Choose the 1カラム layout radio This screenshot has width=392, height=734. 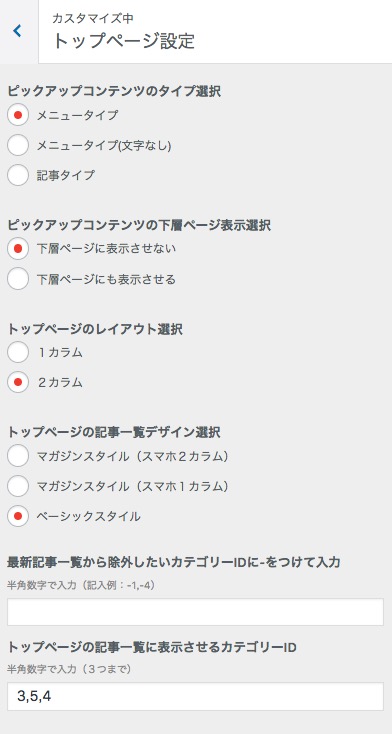[18, 352]
